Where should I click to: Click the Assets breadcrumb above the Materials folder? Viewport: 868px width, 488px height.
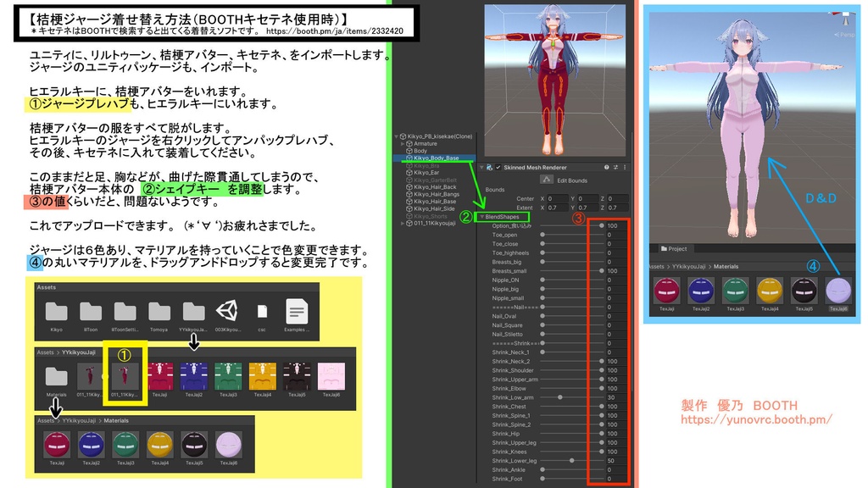(x=44, y=420)
